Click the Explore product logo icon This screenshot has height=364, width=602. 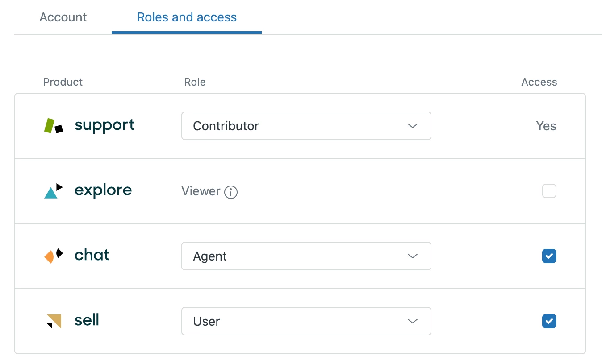click(x=54, y=191)
